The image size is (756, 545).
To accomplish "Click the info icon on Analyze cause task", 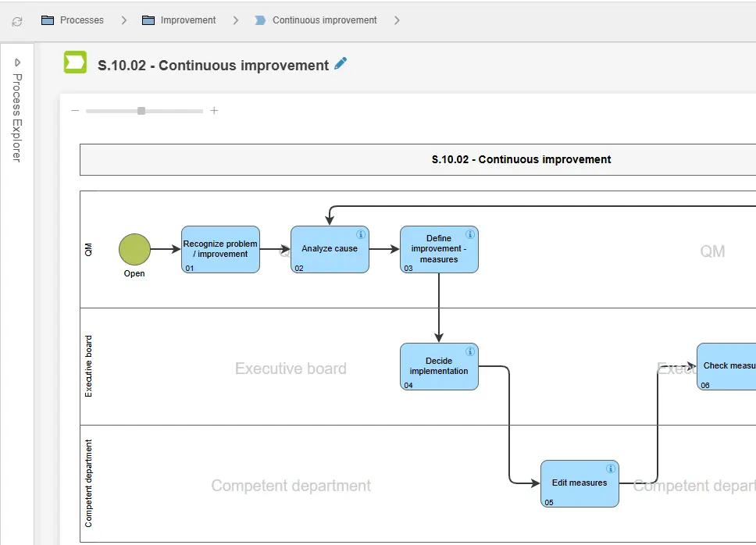I will pyautogui.click(x=360, y=233).
